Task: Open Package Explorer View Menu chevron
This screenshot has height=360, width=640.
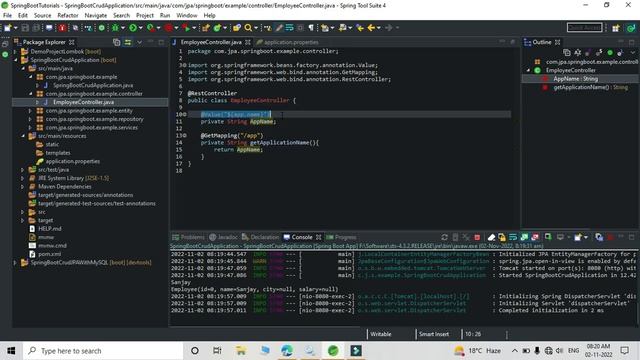Action: [x=139, y=42]
